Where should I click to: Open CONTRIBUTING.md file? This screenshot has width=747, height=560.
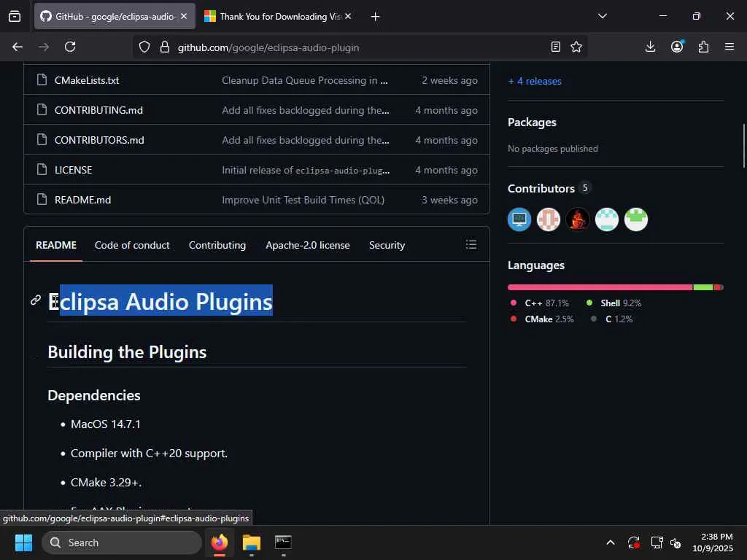pos(98,110)
